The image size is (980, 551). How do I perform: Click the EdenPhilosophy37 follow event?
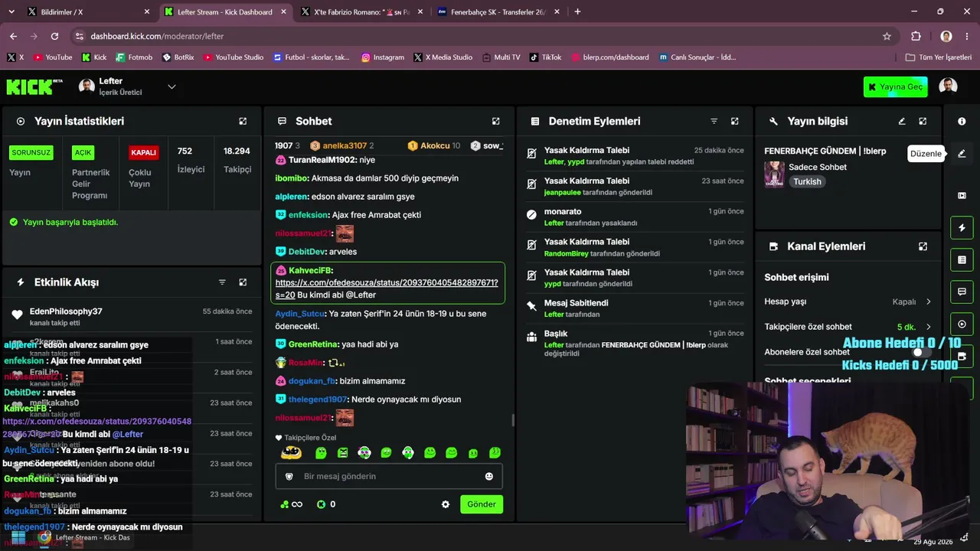(131, 317)
